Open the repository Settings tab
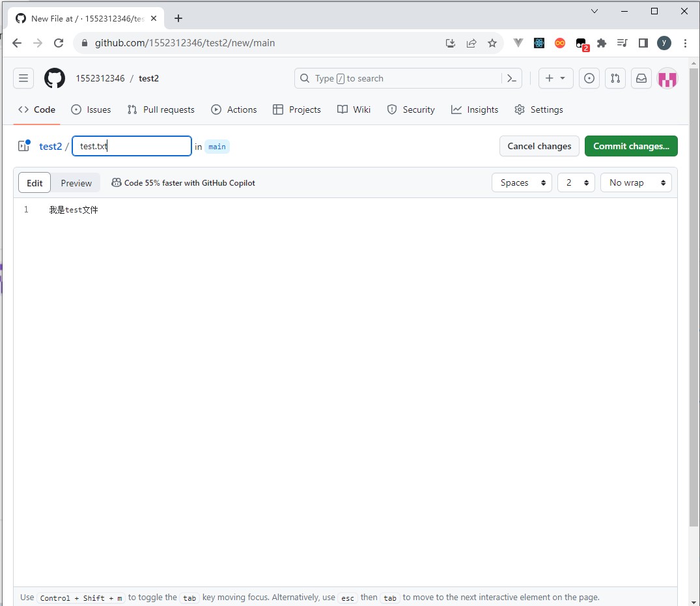 tap(539, 109)
